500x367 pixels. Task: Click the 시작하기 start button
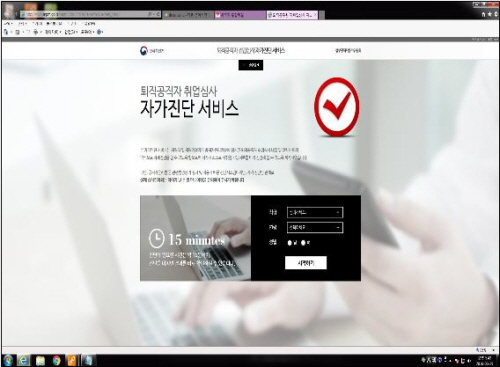click(306, 263)
